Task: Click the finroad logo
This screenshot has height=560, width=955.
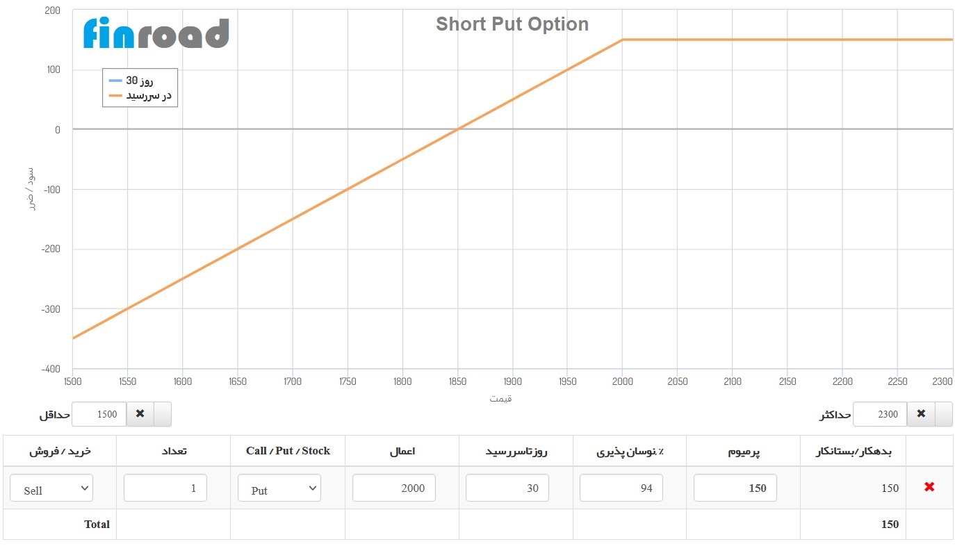Action: click(x=156, y=33)
